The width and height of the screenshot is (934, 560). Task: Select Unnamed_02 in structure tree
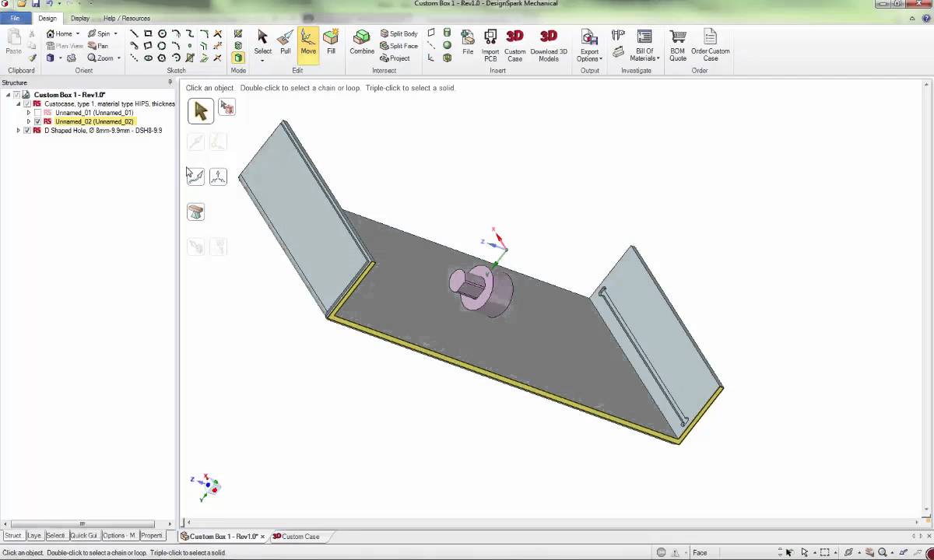[x=94, y=121]
